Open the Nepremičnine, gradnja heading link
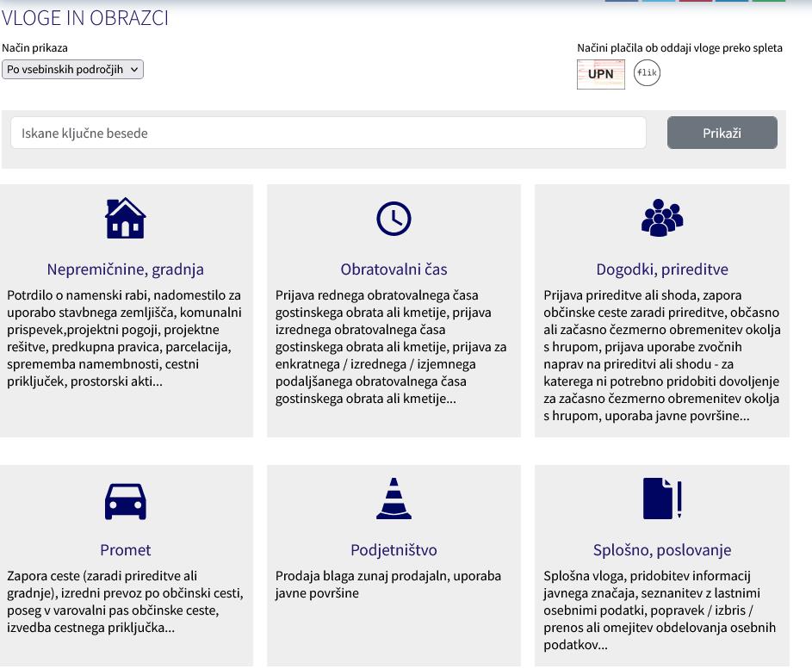Screen dimensions: 812x669 pos(125,269)
